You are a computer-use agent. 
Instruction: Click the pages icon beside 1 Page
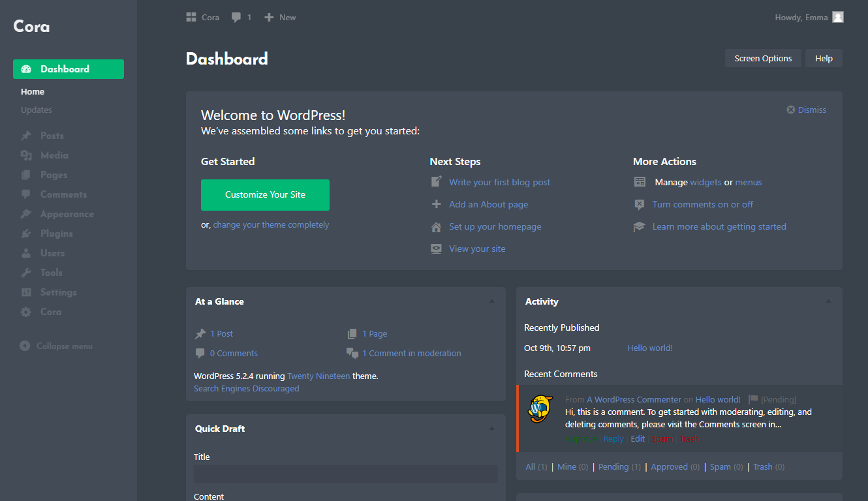click(352, 334)
